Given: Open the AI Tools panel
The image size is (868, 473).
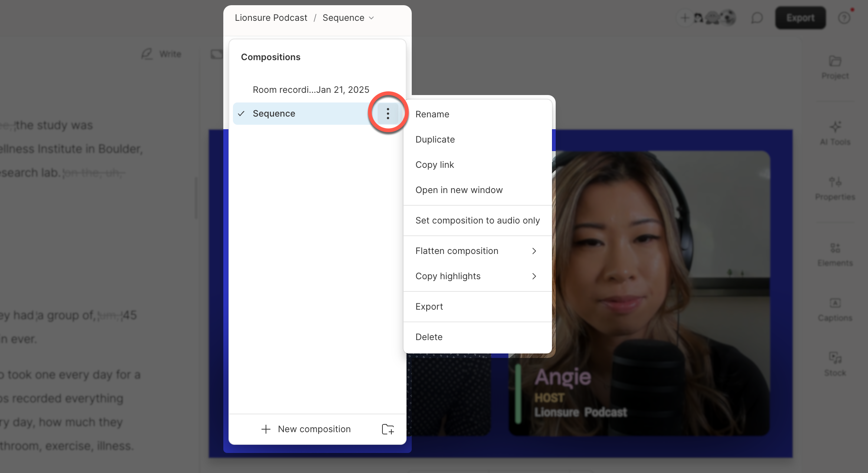Looking at the screenshot, I should click(x=835, y=133).
